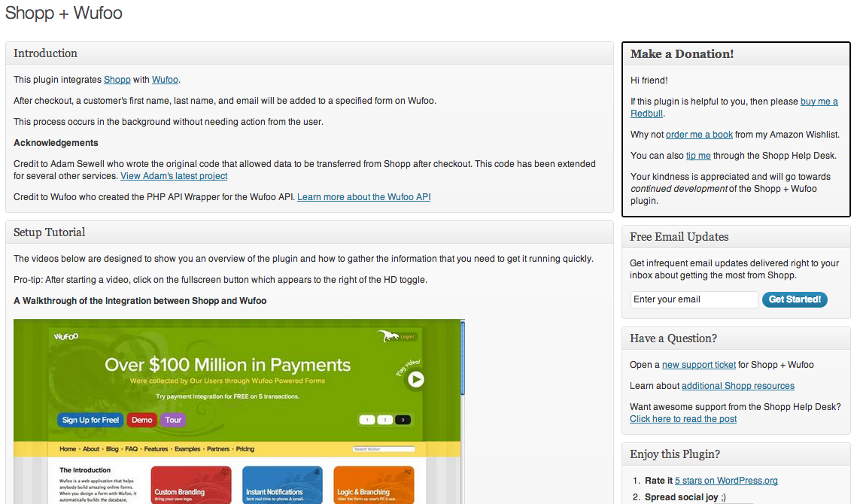Click the Wufoo logo in the video thumbnail
The width and height of the screenshot is (857, 504).
pyautogui.click(x=66, y=337)
